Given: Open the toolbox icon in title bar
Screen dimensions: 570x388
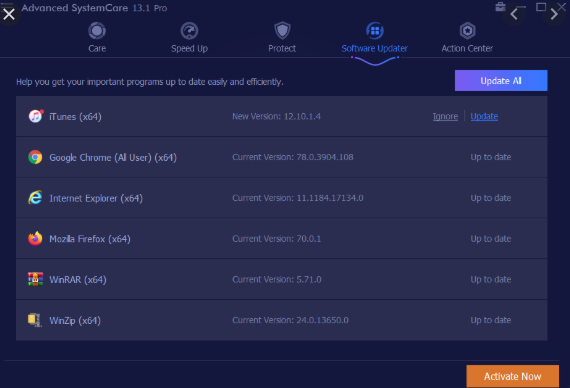Looking at the screenshot, I should 500,7.
